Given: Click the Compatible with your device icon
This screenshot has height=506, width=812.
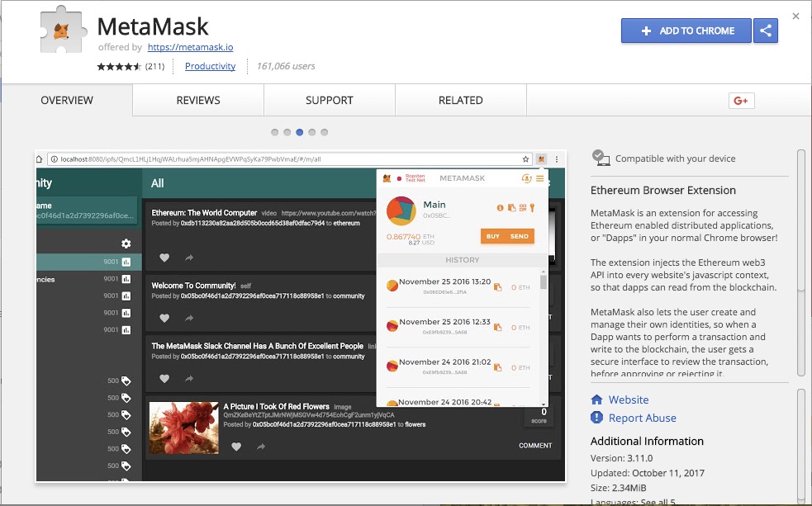Looking at the screenshot, I should (601, 158).
